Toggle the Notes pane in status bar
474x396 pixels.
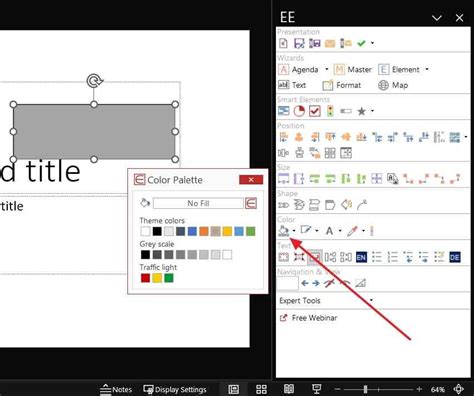pos(116,389)
